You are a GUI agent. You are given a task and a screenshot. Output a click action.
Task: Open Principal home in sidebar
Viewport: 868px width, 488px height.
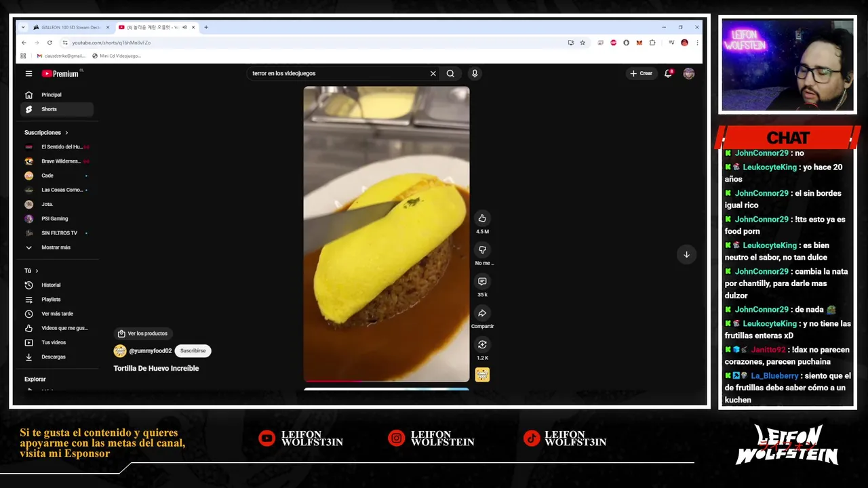[x=58, y=95]
